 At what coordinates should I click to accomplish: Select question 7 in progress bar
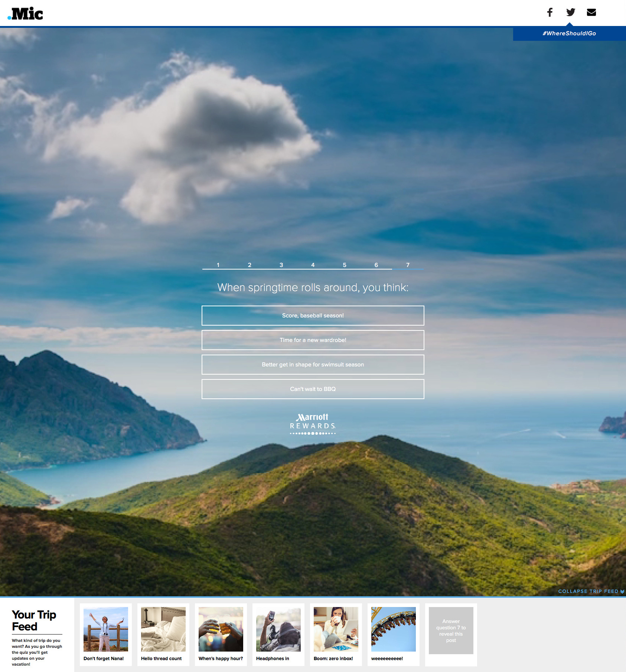pyautogui.click(x=408, y=265)
